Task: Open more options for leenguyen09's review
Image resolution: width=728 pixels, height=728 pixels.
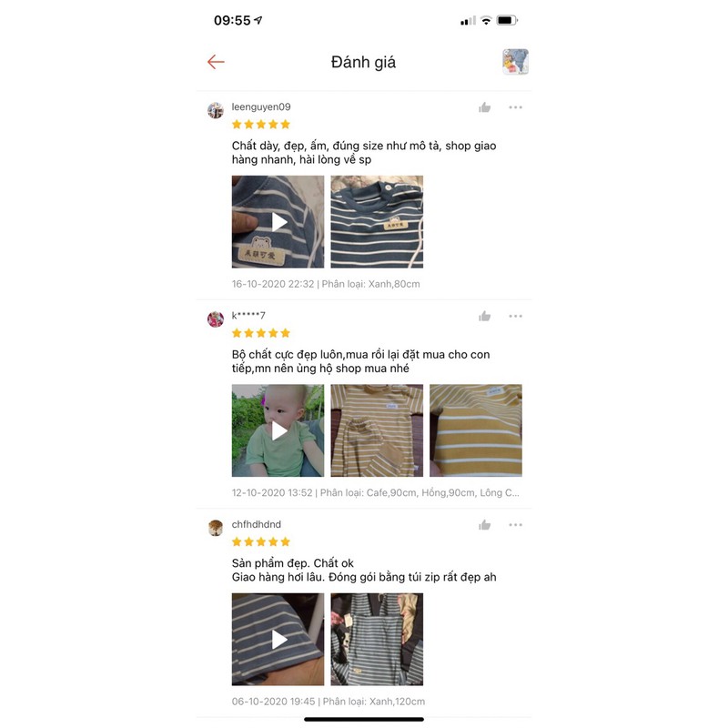Action: tap(515, 107)
